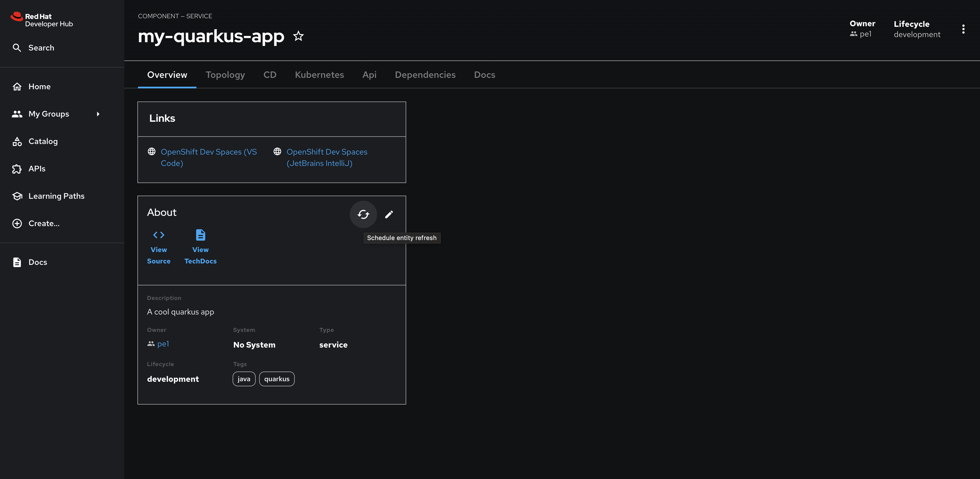Open Learning Paths in sidebar

coord(56,196)
